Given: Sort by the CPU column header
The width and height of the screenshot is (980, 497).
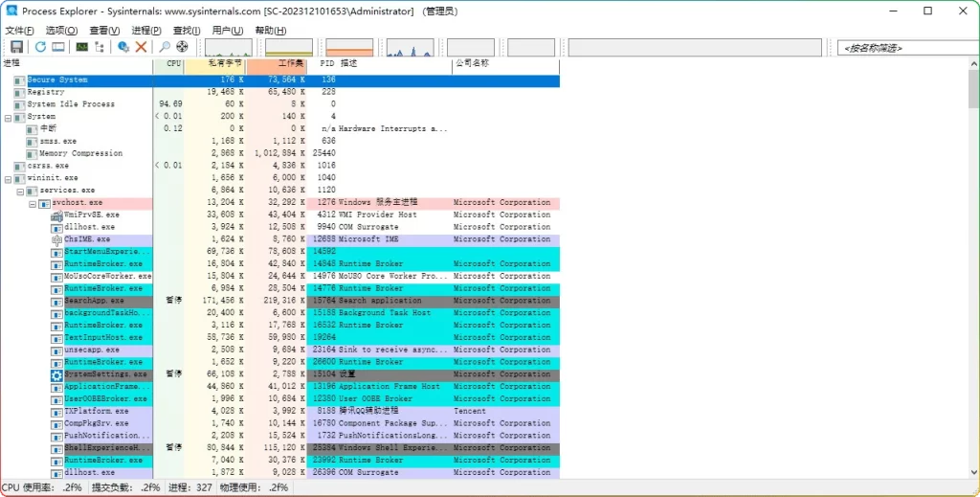Looking at the screenshot, I should [x=168, y=63].
